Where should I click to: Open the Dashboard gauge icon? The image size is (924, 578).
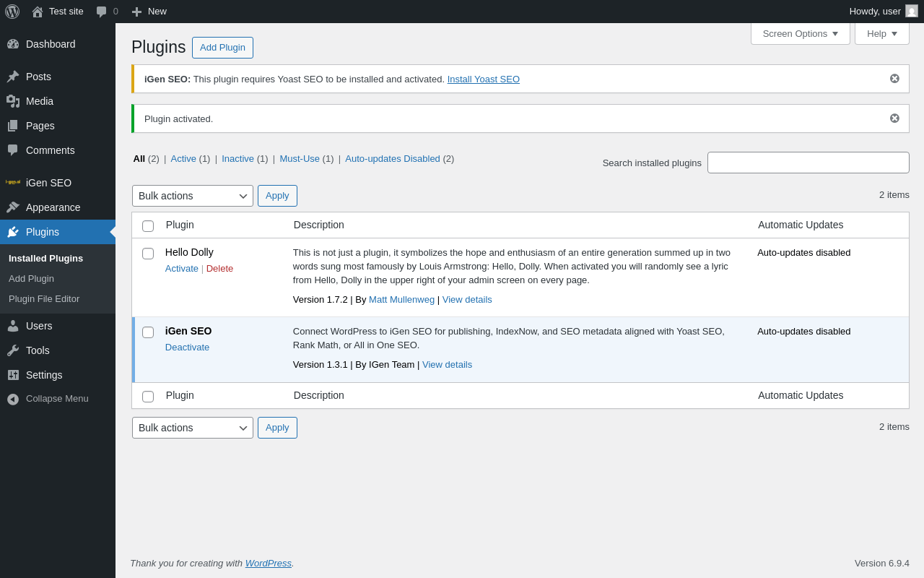(x=13, y=44)
